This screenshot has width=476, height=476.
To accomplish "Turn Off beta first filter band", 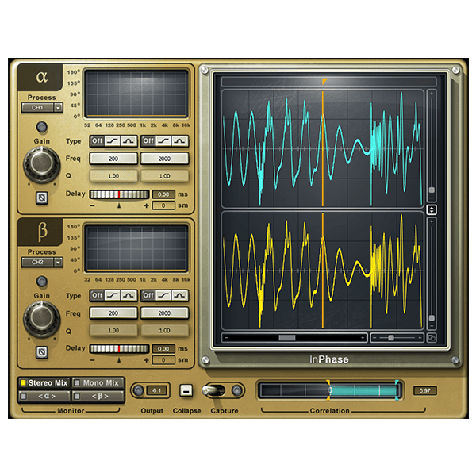I will [x=97, y=295].
